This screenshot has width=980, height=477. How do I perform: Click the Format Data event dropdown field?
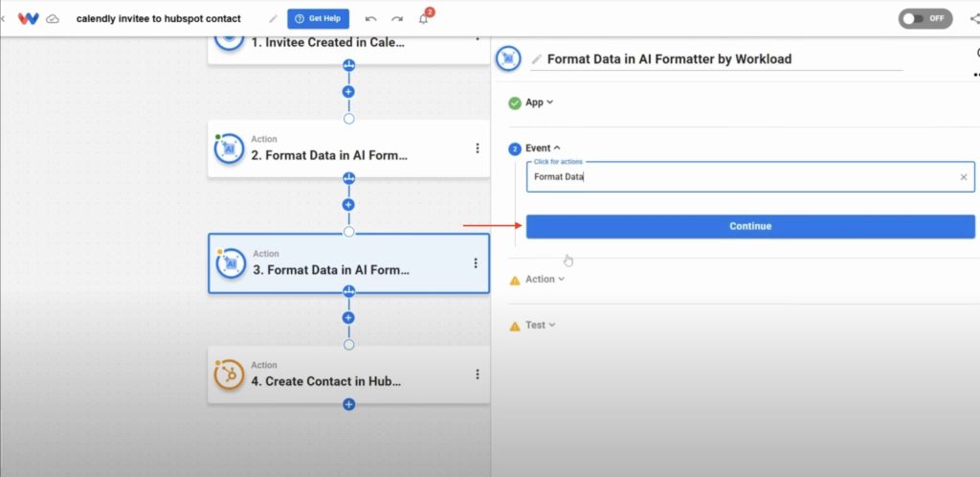[x=750, y=177]
